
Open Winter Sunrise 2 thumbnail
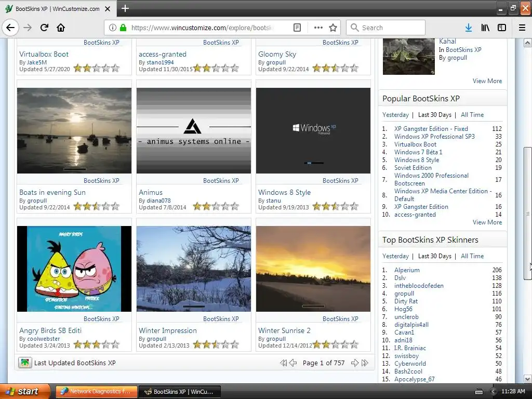[x=313, y=269]
